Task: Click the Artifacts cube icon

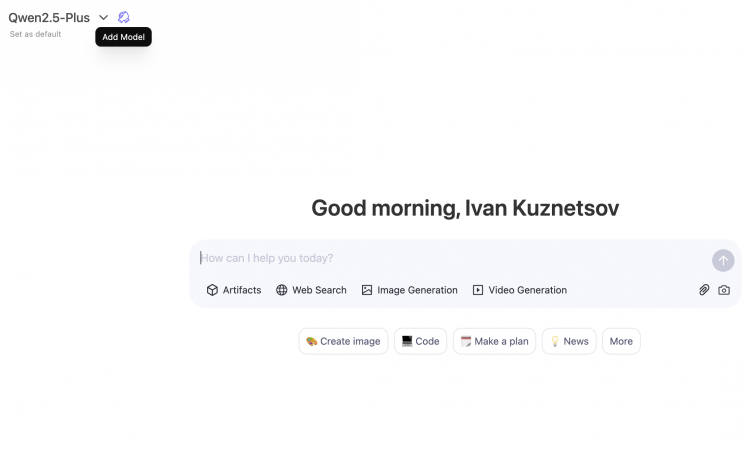Action: click(x=212, y=290)
